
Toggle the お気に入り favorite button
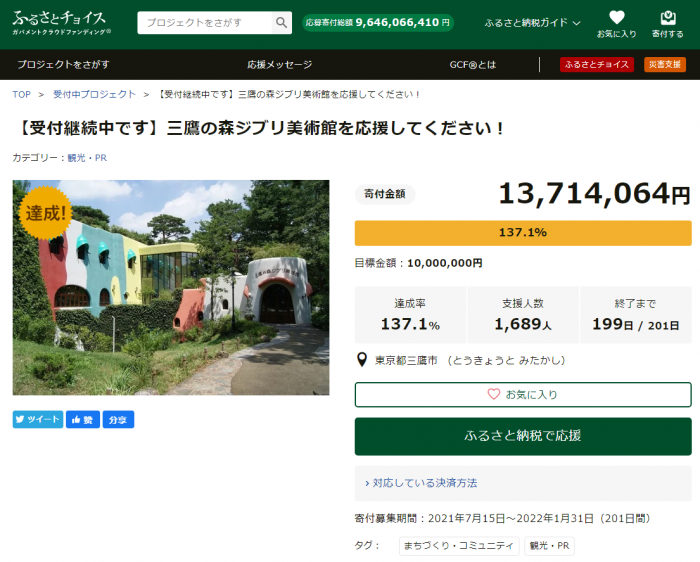(x=522, y=394)
